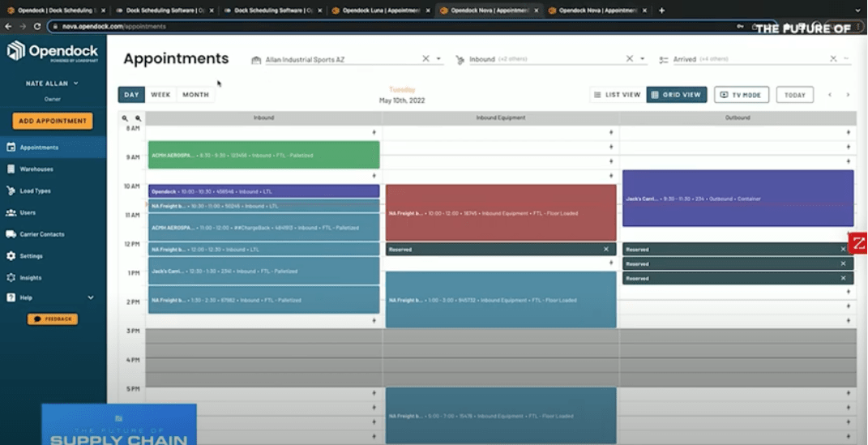
Task: Open a new browser tab
Action: point(661,10)
